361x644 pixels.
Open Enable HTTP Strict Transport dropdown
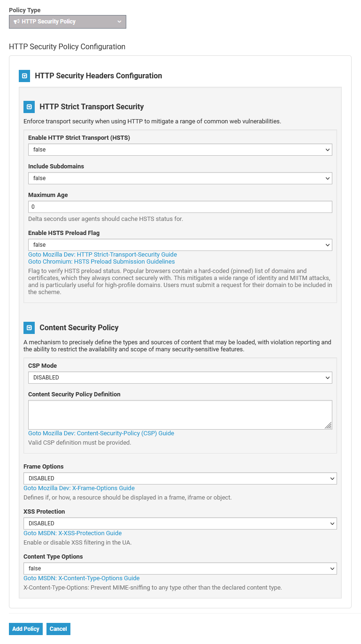(x=180, y=150)
